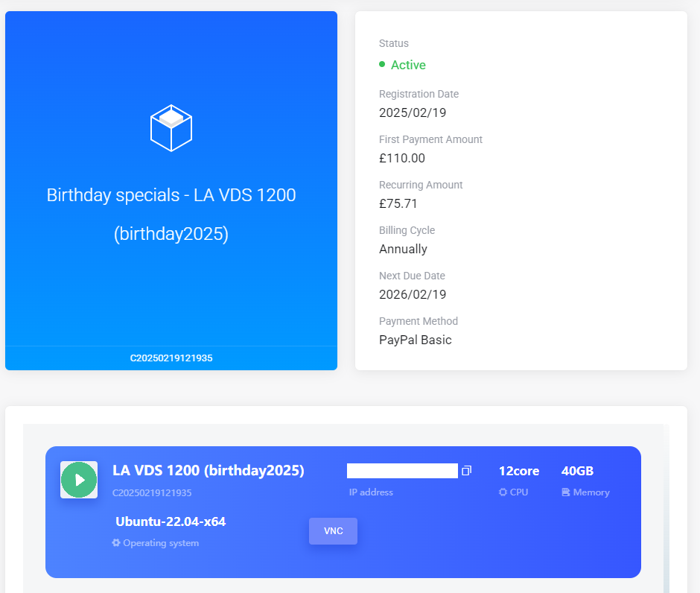Image resolution: width=700 pixels, height=593 pixels.
Task: Click the redacted IP address field
Action: click(x=402, y=471)
